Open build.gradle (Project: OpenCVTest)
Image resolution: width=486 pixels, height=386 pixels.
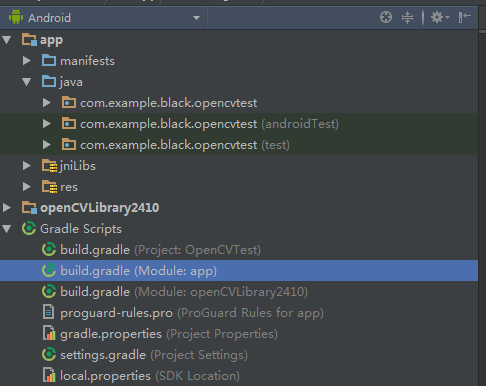(161, 250)
